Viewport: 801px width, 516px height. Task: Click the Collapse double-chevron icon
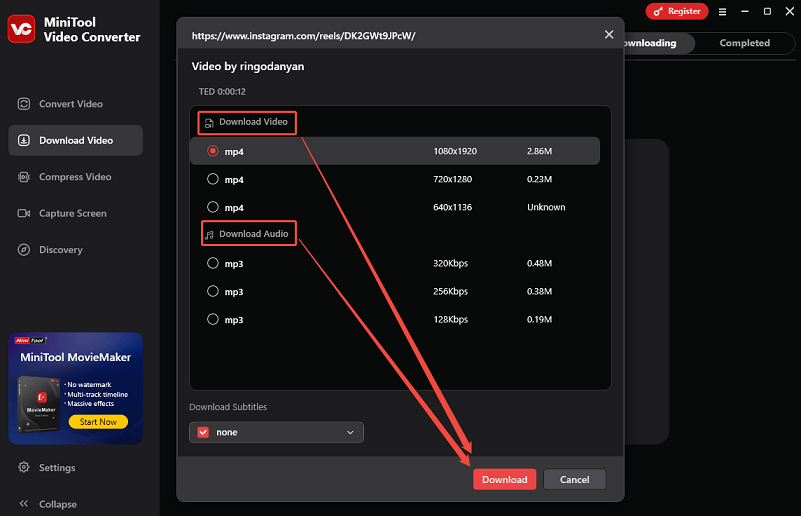click(24, 504)
